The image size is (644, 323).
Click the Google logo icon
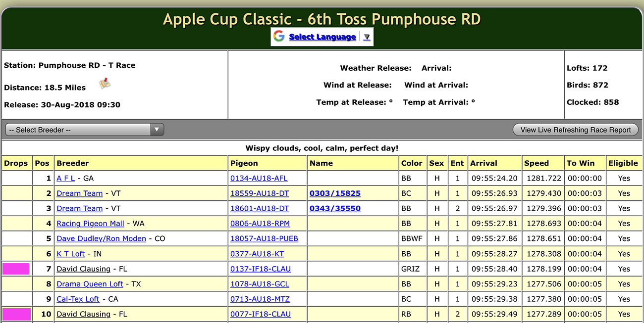pyautogui.click(x=279, y=37)
